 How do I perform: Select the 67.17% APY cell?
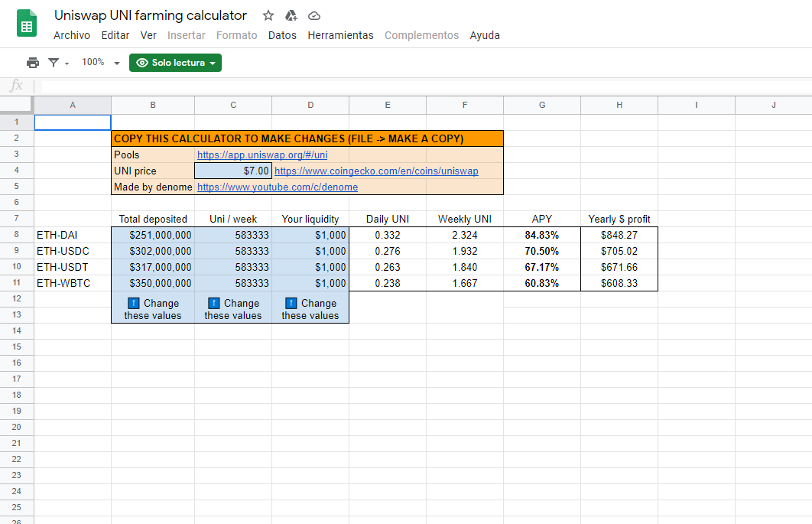pos(541,267)
